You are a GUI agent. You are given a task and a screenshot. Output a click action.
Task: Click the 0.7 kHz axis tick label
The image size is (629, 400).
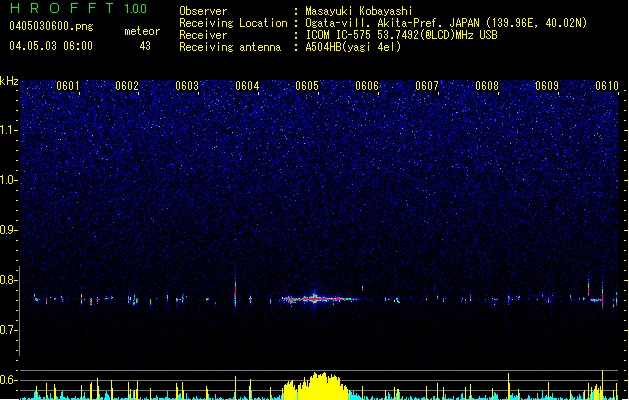9,330
